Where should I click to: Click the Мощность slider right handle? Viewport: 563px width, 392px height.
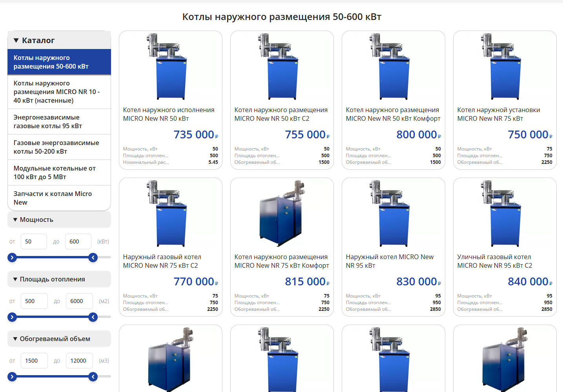tap(93, 258)
